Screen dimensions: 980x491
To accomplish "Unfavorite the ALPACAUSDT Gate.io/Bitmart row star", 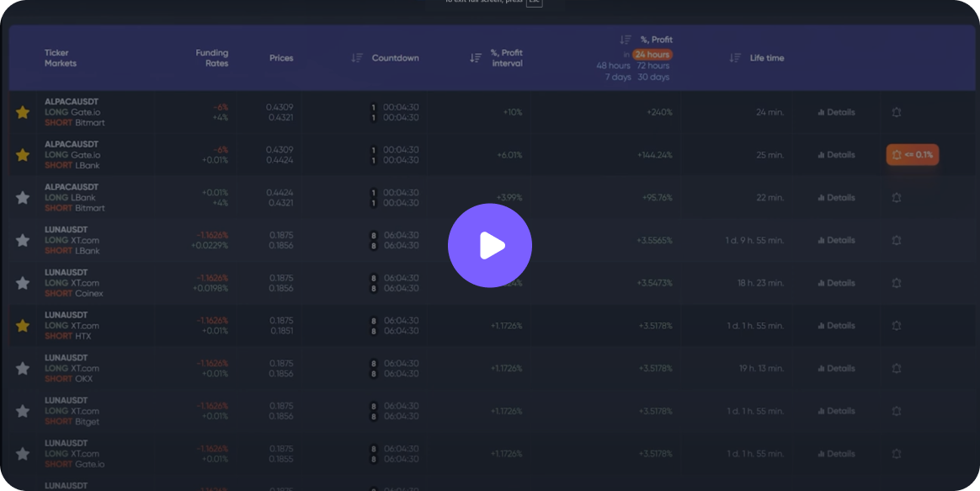I will click(x=23, y=113).
